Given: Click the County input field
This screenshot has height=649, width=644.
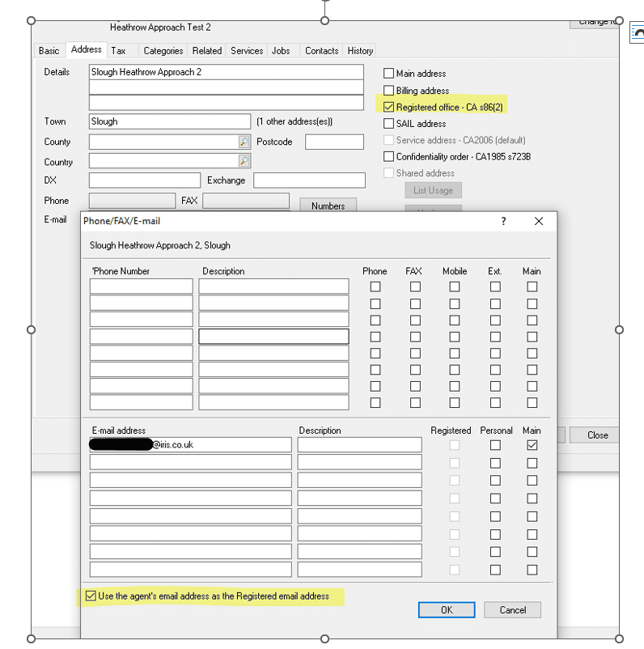Looking at the screenshot, I should [x=164, y=142].
